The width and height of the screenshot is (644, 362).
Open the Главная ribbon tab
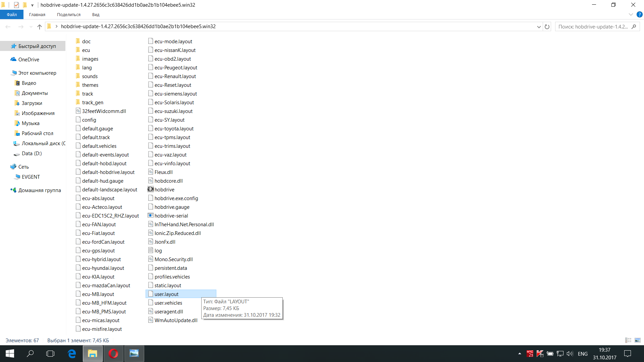(37, 15)
